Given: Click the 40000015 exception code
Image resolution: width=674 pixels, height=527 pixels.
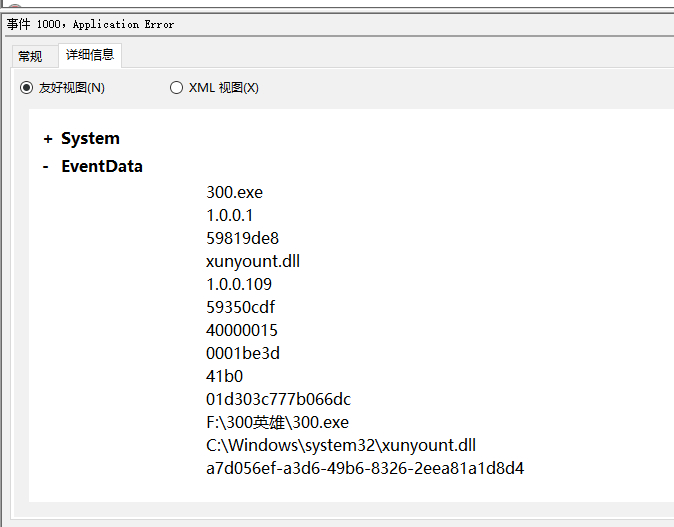Looking at the screenshot, I should 242,330.
